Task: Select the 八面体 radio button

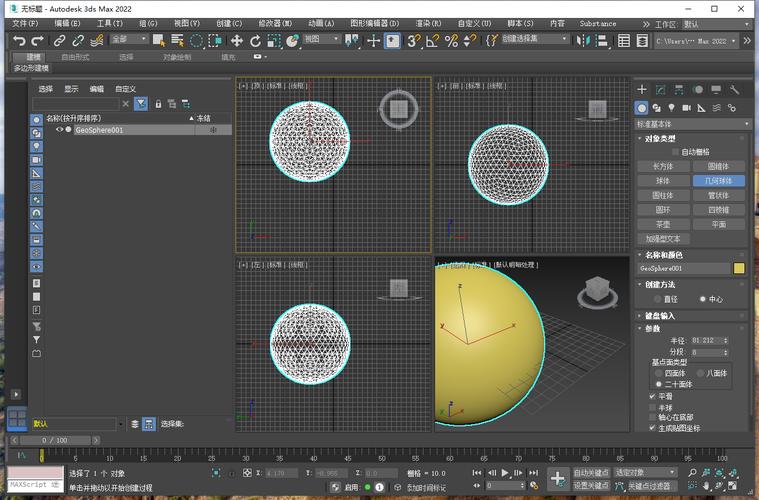Action: [x=700, y=373]
